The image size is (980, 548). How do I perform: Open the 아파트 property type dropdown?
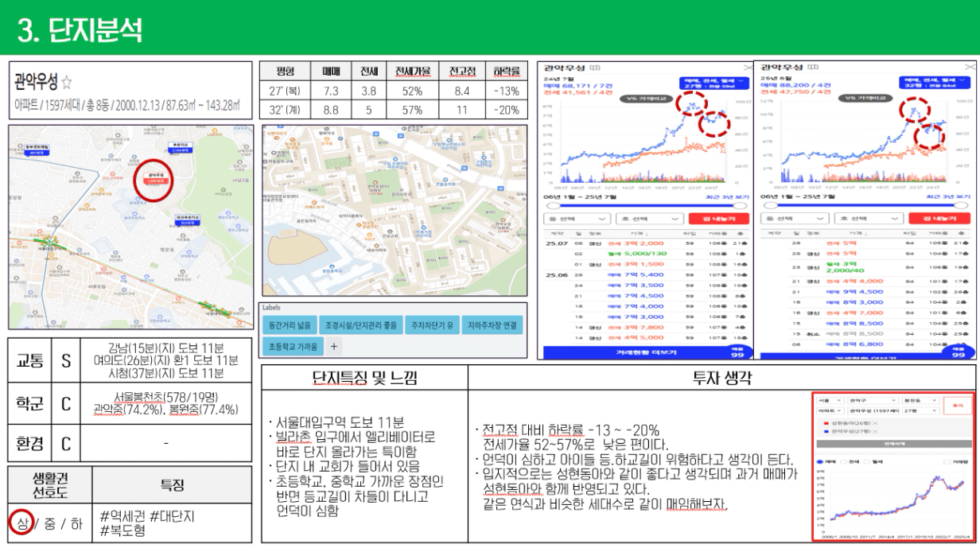coord(829,411)
